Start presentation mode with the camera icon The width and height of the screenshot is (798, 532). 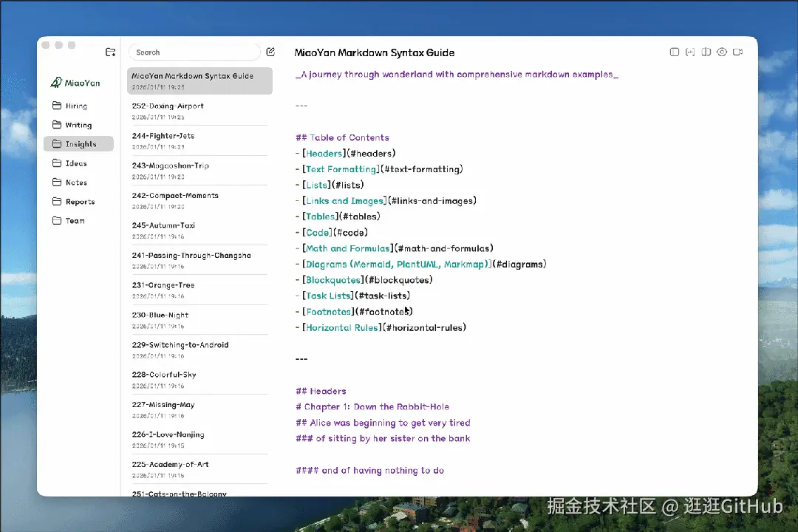pos(737,52)
